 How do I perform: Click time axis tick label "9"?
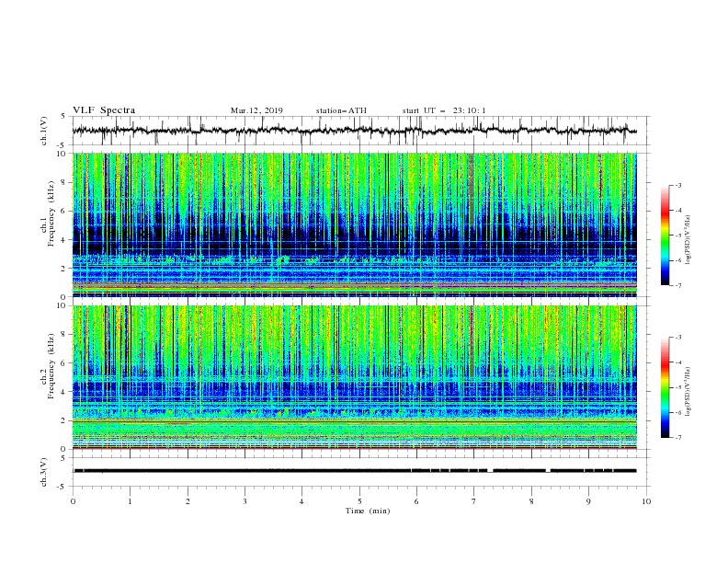pos(588,501)
